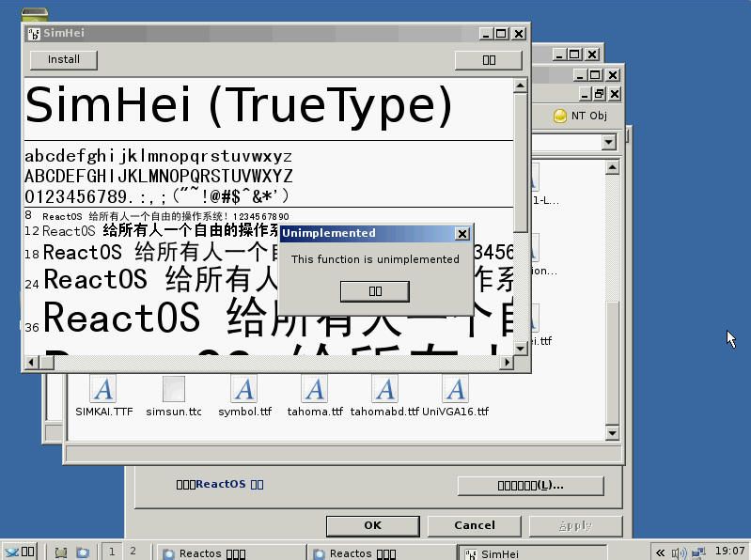Click the first quick launch taskbar icon
This screenshot has height=560, width=751.
pos(60,552)
